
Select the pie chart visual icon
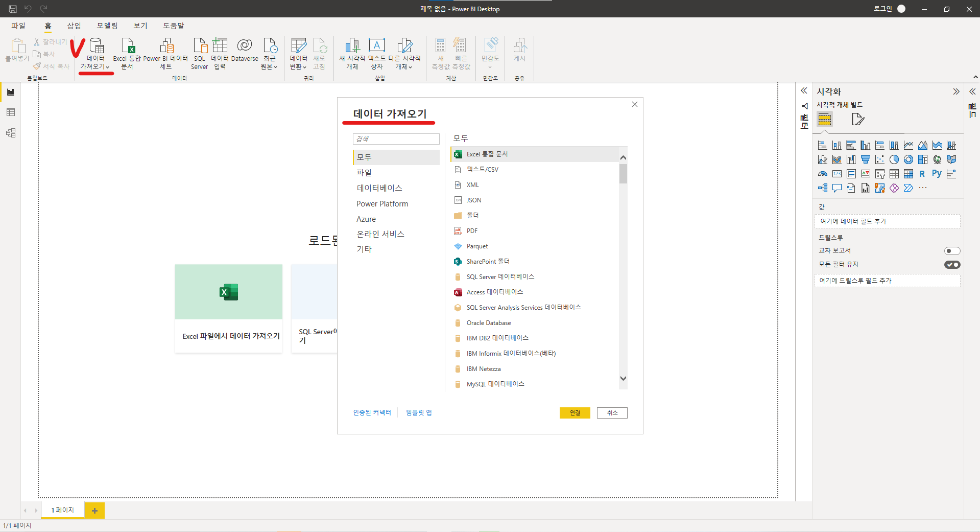[894, 159]
